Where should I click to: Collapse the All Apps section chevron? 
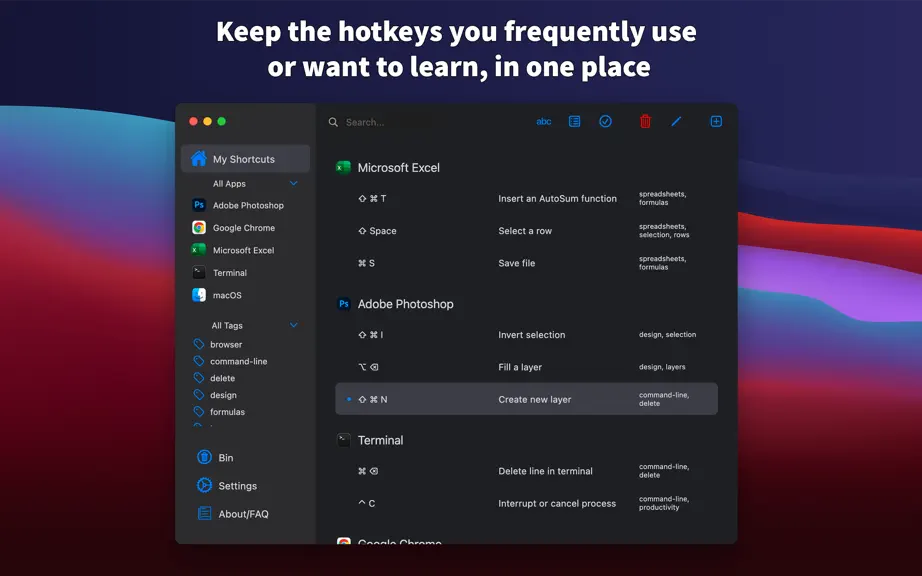[x=293, y=183]
